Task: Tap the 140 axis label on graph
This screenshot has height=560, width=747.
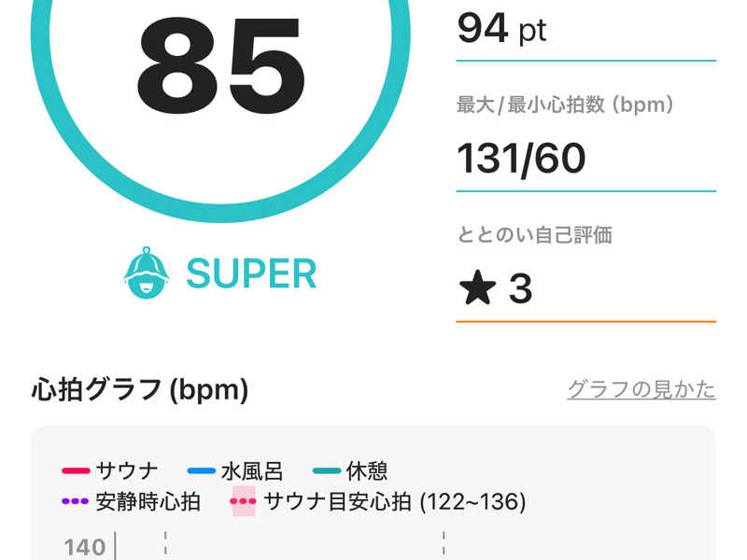Action: [84, 546]
